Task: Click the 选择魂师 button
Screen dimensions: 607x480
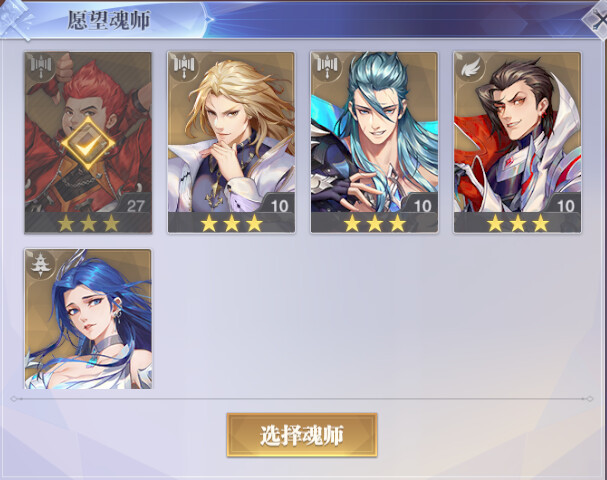Action: [302, 435]
